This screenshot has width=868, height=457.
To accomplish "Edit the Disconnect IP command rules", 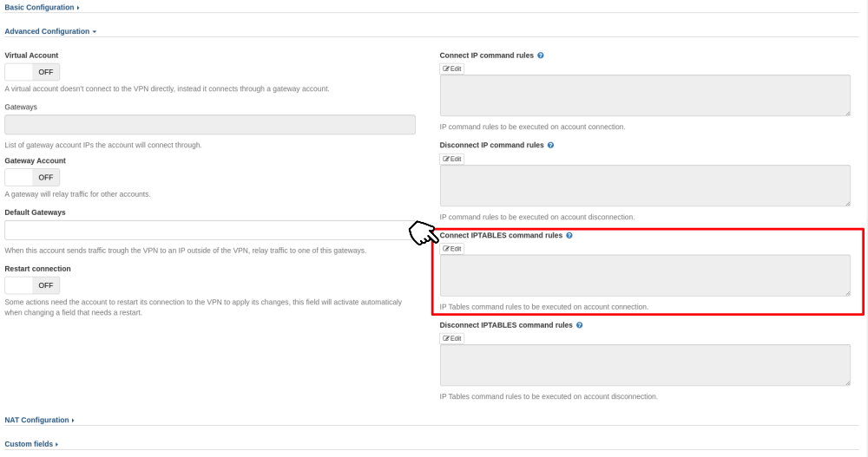I will 452,159.
